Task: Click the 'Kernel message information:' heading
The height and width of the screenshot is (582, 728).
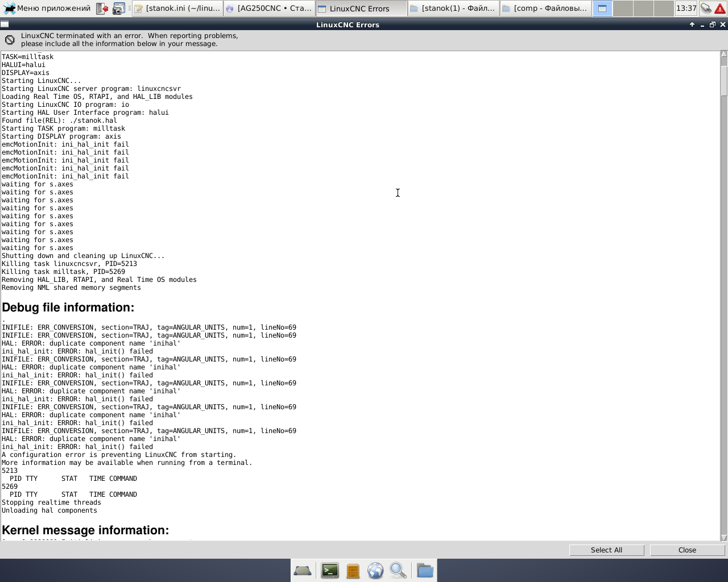Action: pos(85,530)
